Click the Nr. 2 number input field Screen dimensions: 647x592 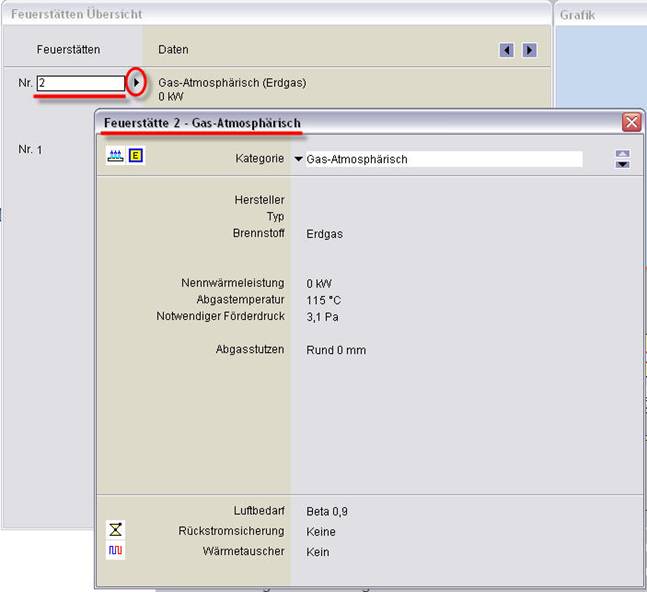coord(81,83)
